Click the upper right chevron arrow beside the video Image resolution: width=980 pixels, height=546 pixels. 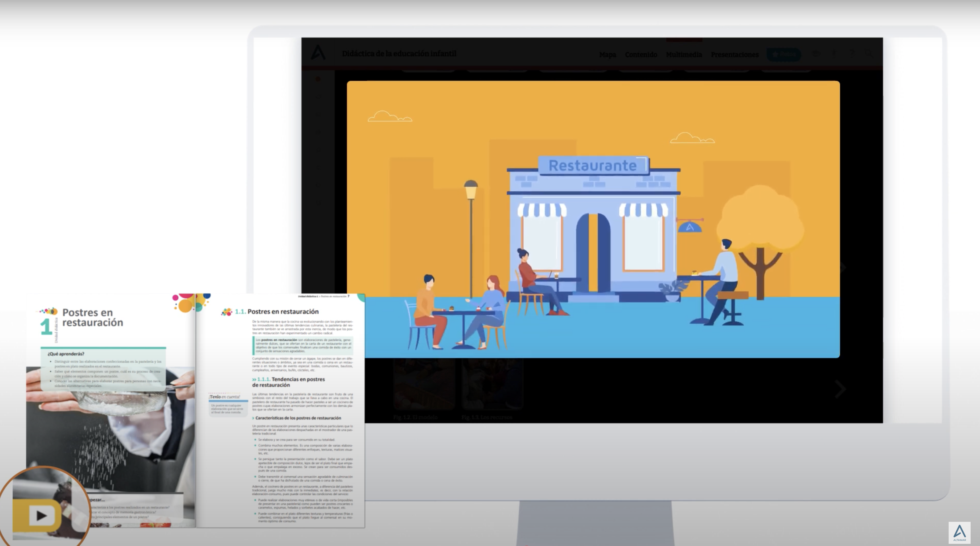pos(843,267)
